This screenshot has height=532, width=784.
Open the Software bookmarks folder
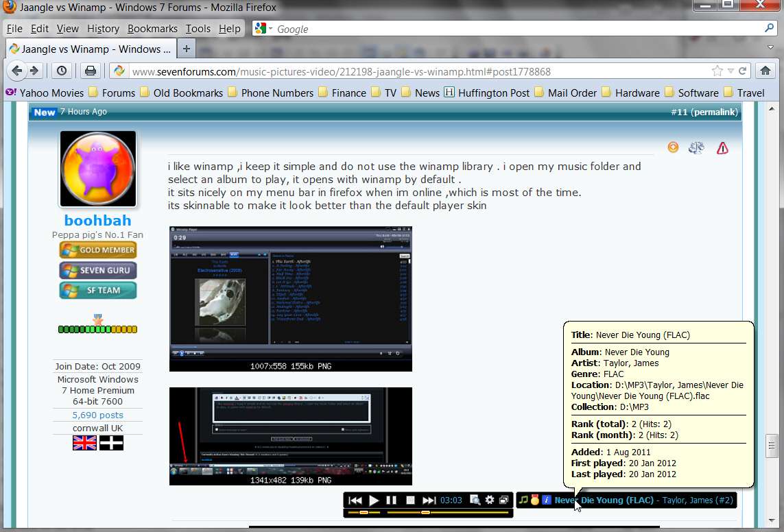point(696,93)
